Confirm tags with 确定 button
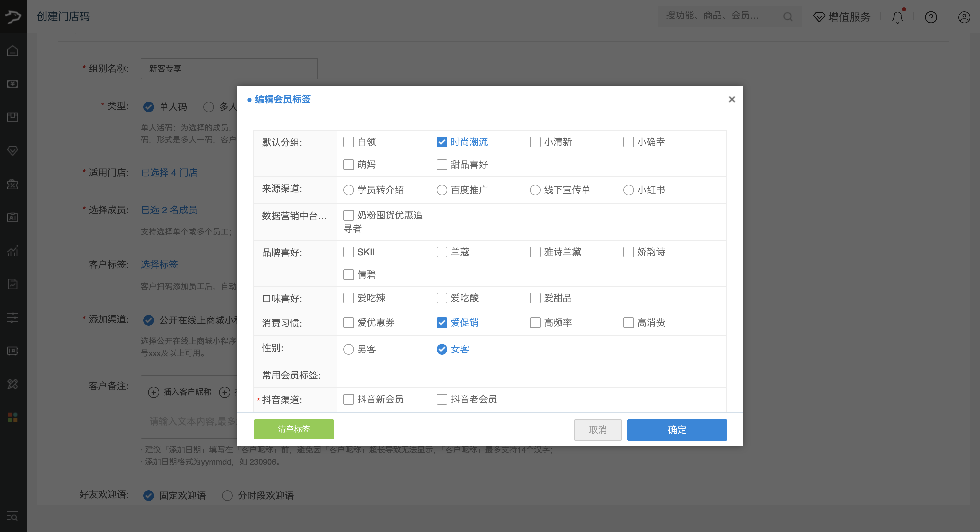 pyautogui.click(x=677, y=430)
